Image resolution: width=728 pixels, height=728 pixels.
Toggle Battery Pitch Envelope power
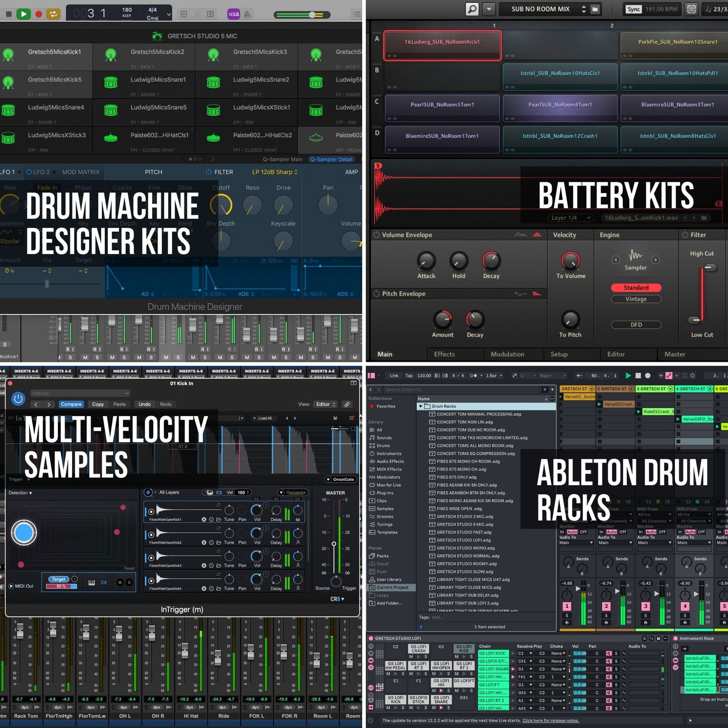point(376,294)
